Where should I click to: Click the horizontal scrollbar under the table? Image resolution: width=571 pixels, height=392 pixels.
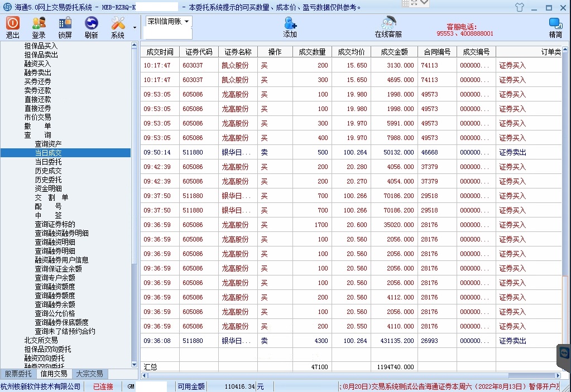[x=335, y=376]
